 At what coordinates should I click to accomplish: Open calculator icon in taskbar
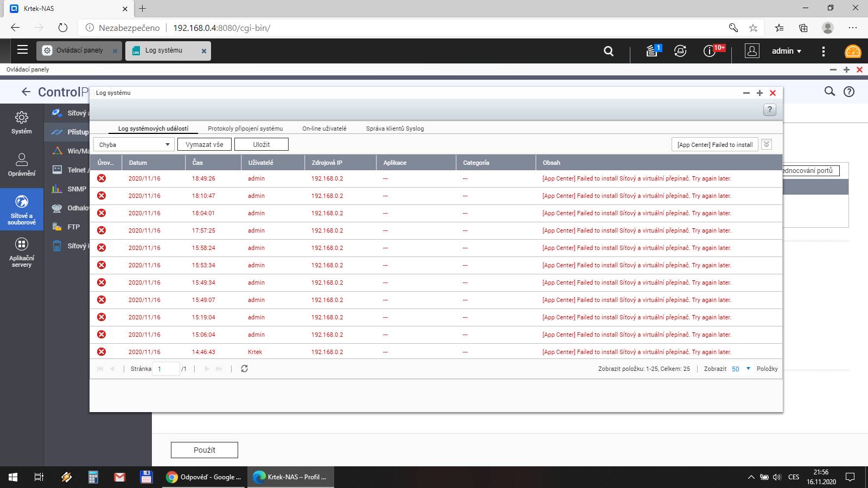point(93,477)
